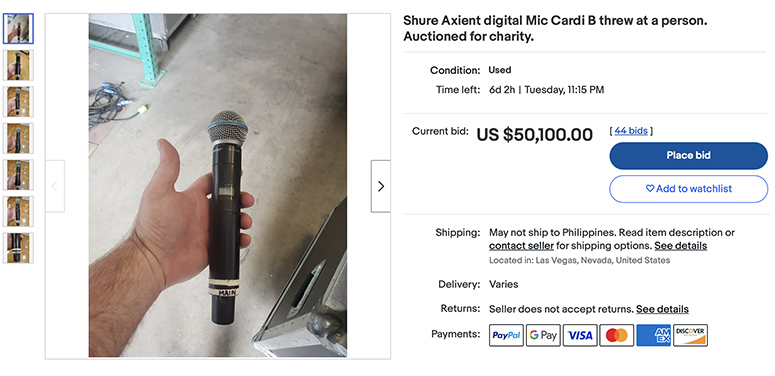Click the Visa card icon

(580, 335)
